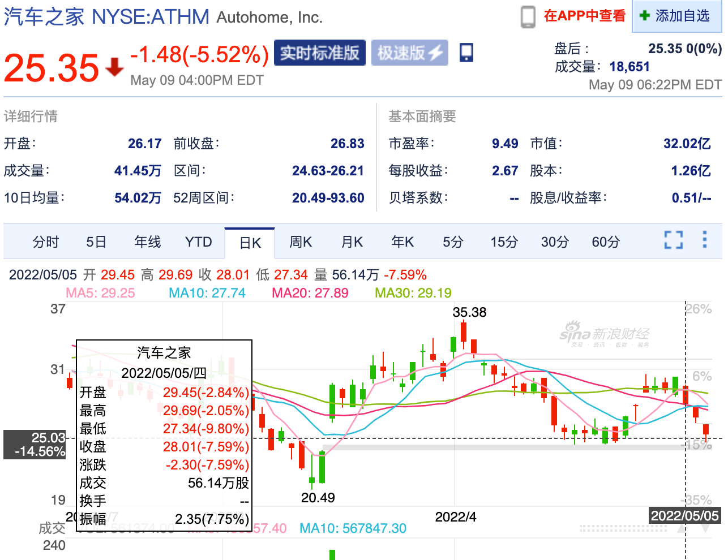The height and width of the screenshot is (560, 728).
Task: Select the 分时 chart tab
Action: point(46,242)
